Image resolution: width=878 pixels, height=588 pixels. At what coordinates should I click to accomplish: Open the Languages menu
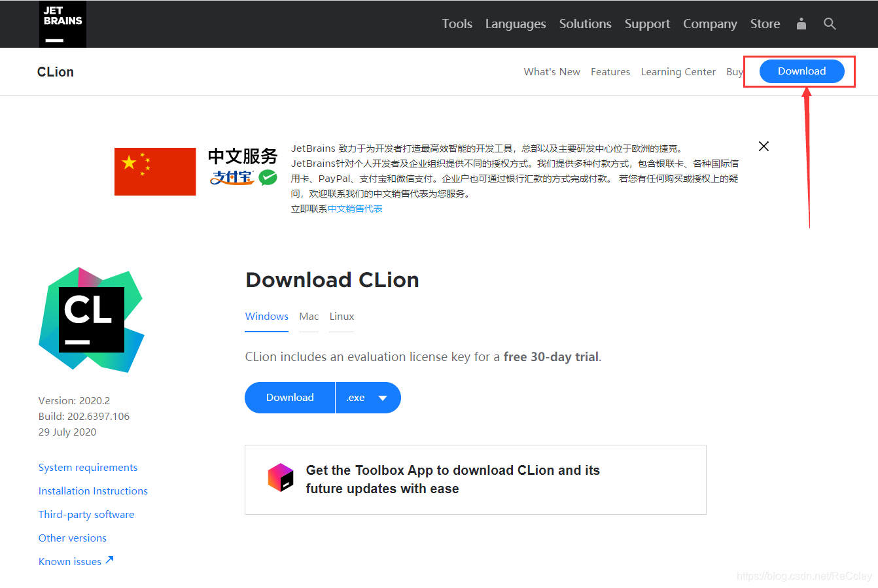(516, 24)
